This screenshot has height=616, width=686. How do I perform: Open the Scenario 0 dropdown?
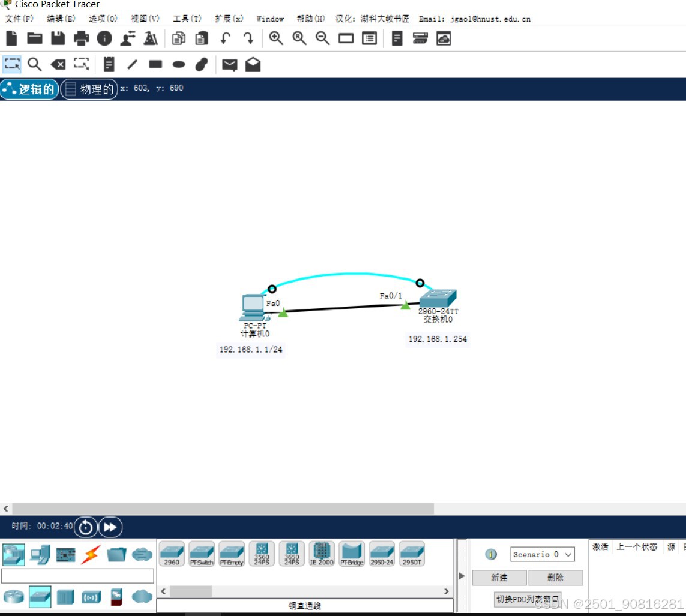click(x=542, y=554)
